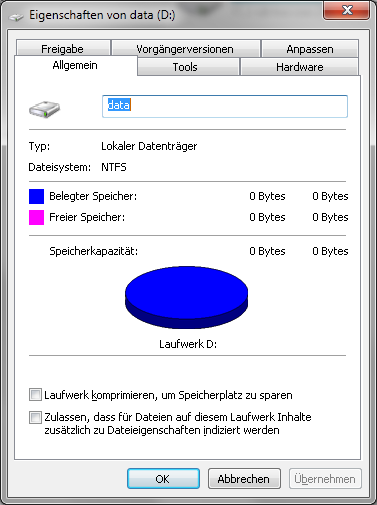This screenshot has height=505, width=377.
Task: Click the blue Belegter Speicher color swatch
Action: tap(36, 196)
